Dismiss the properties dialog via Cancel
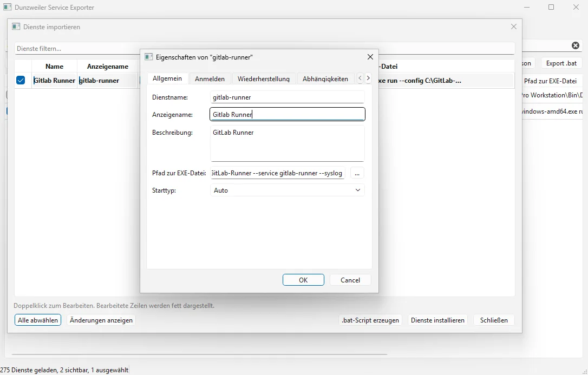This screenshot has width=588, height=375. 350,280
